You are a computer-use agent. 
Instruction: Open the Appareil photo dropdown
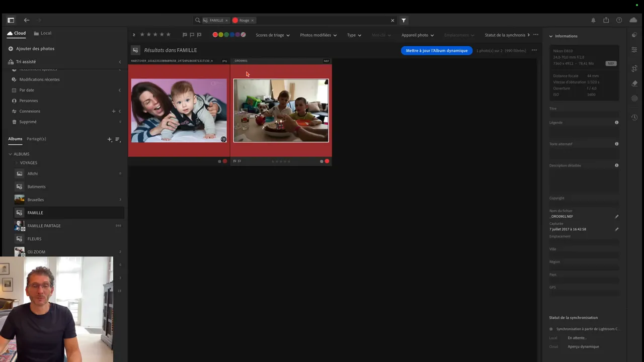pyautogui.click(x=417, y=35)
